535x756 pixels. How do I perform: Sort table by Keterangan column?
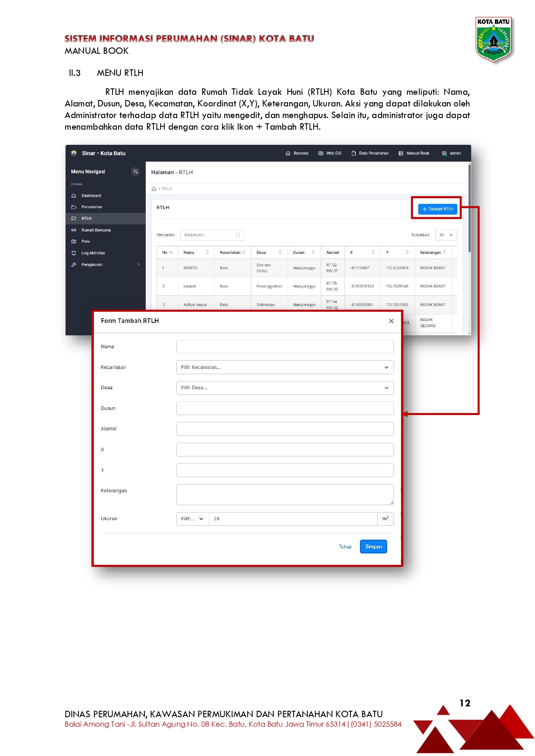point(433,253)
